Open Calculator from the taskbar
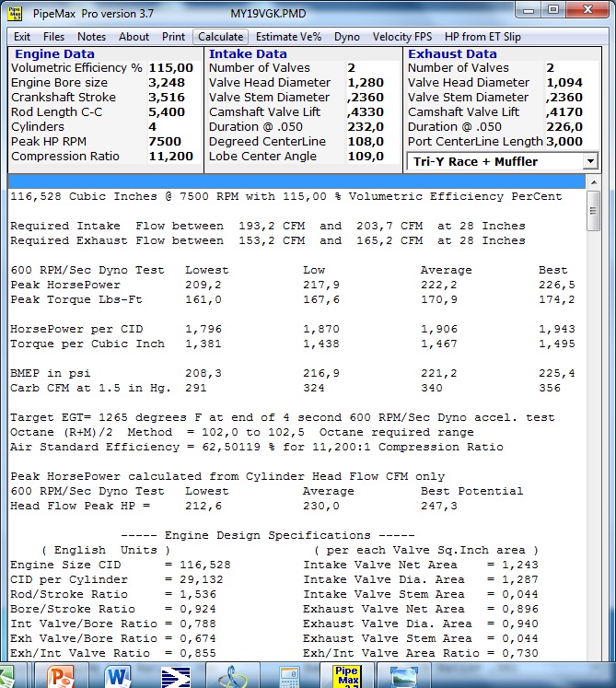Viewport: 616px width, 688px height. [289, 676]
